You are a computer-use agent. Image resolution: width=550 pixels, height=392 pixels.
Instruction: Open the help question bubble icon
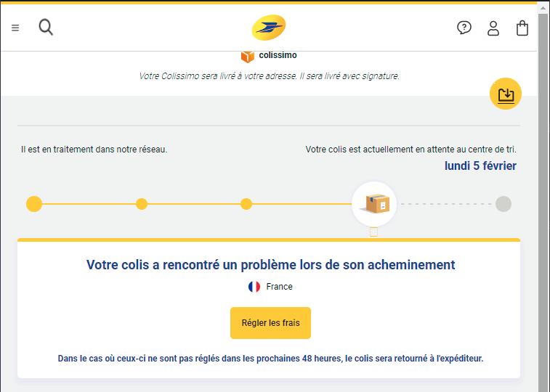click(x=464, y=28)
